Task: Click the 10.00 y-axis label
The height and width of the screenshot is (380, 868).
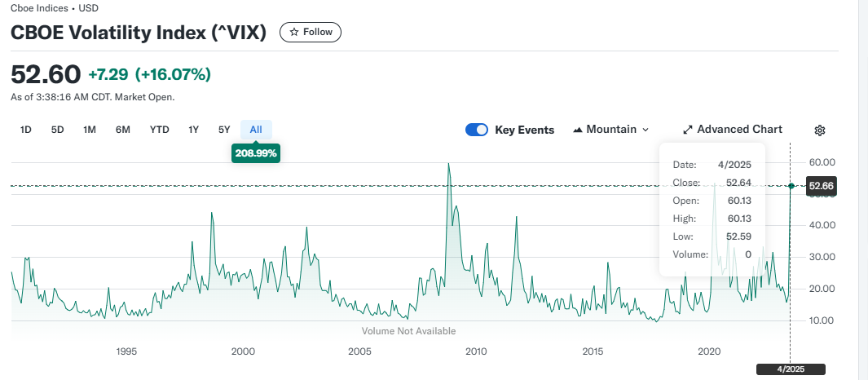Action: coord(821,320)
